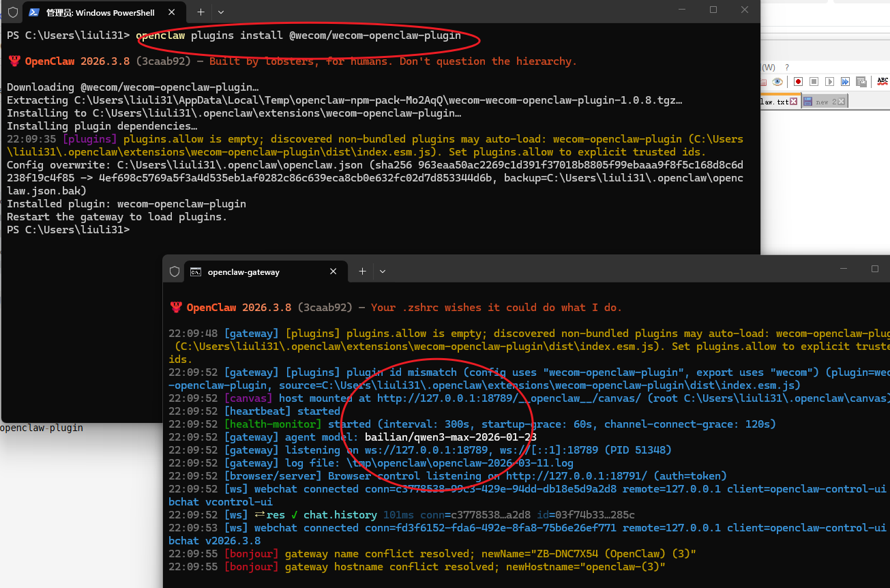Click the 'Installing plugin dependencies…' line

[x=102, y=126]
